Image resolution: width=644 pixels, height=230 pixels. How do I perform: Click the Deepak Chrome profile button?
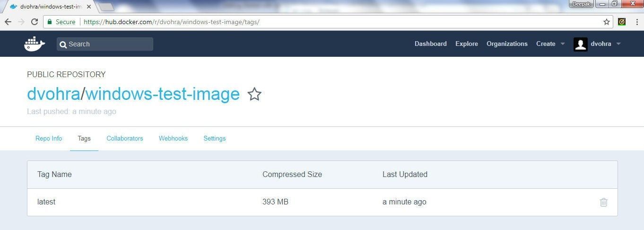tap(581, 4)
